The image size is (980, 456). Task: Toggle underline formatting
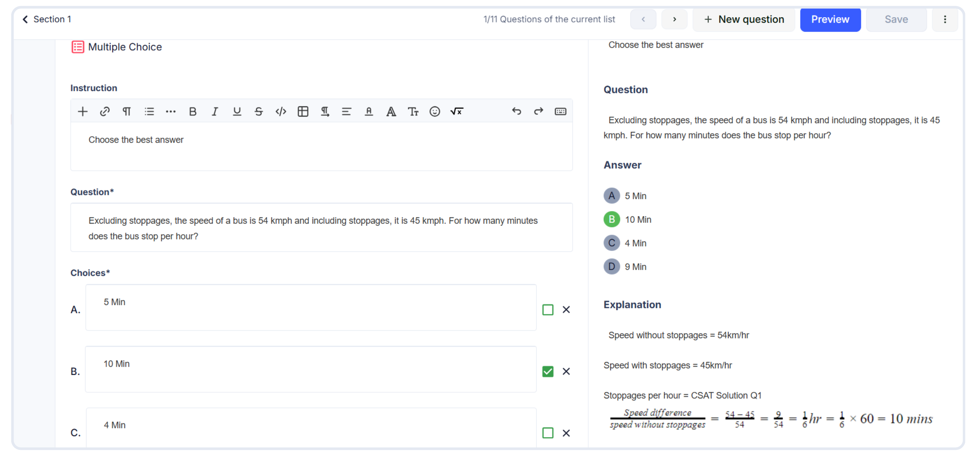pyautogui.click(x=237, y=111)
